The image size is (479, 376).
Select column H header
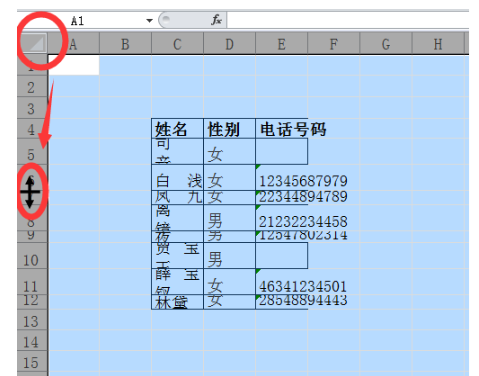438,44
